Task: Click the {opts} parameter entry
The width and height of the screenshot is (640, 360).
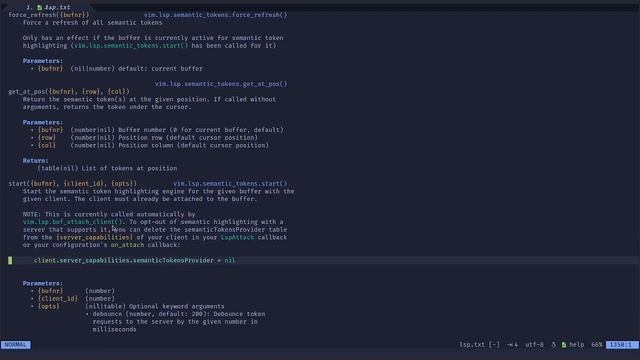Action: (x=49, y=307)
